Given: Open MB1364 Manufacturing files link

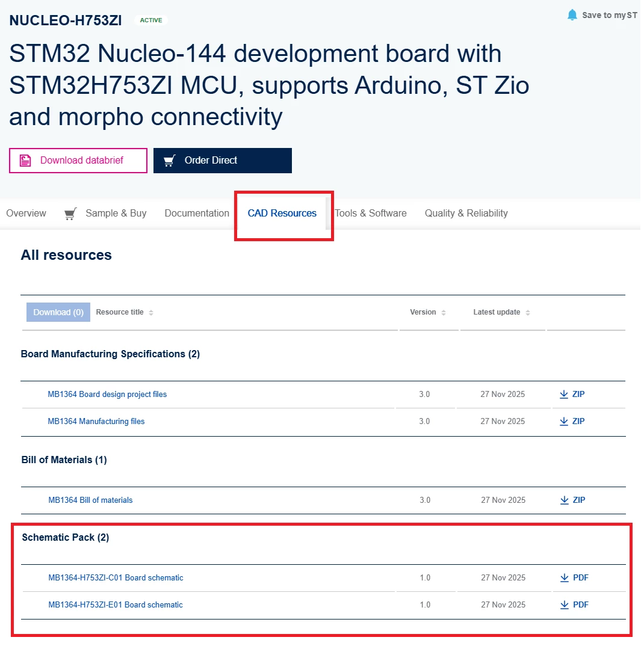Looking at the screenshot, I should (96, 422).
